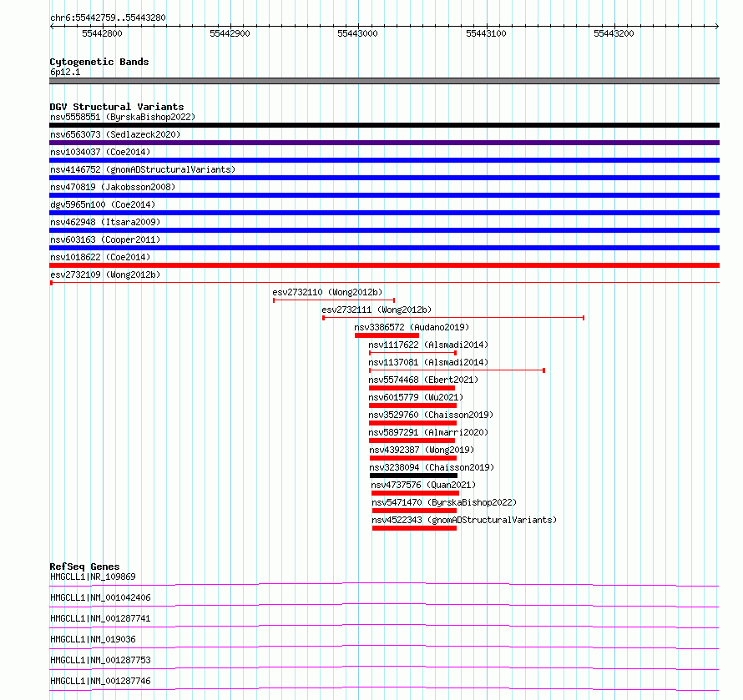Click the red bar under nsv3386572
743x700 pixels.
click(387, 335)
